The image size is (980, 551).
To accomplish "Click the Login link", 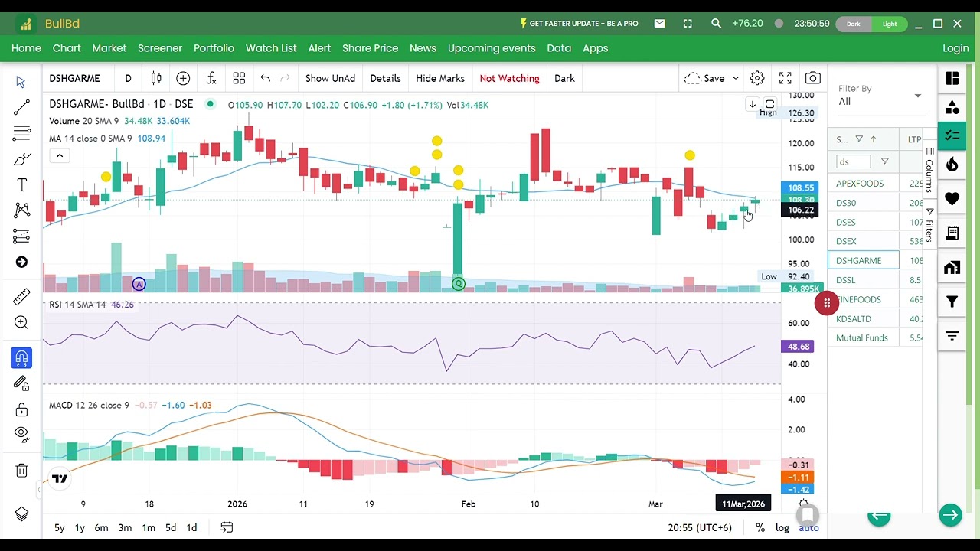I will [955, 48].
